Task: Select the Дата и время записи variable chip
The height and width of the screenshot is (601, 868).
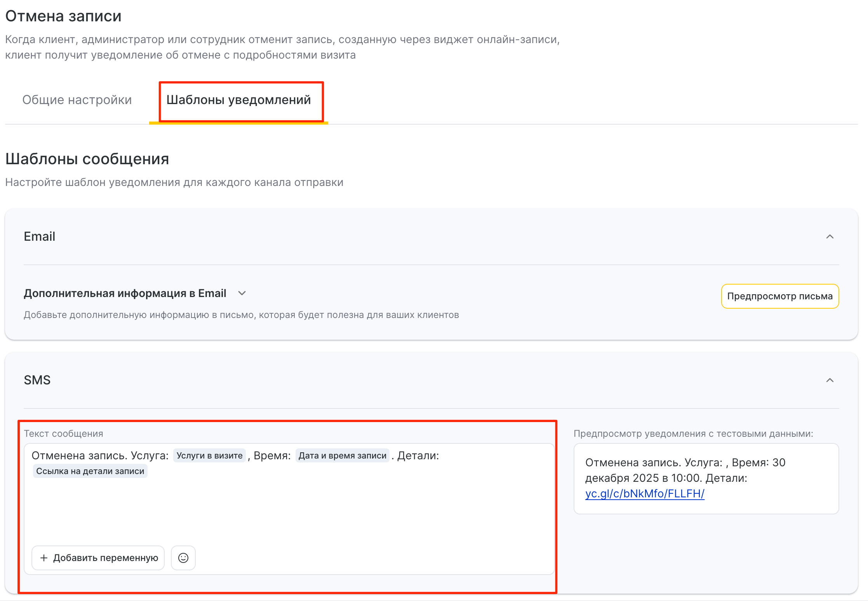Action: click(x=342, y=455)
